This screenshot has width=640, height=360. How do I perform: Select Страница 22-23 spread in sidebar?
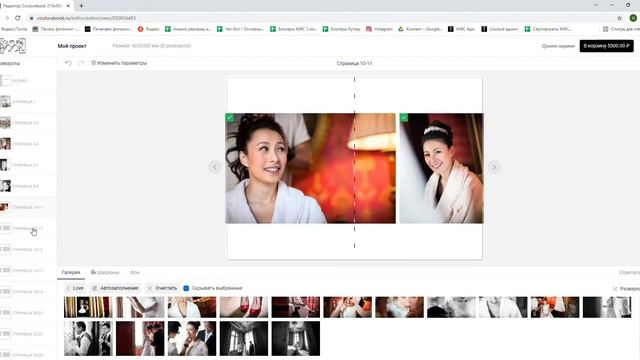pos(27,334)
